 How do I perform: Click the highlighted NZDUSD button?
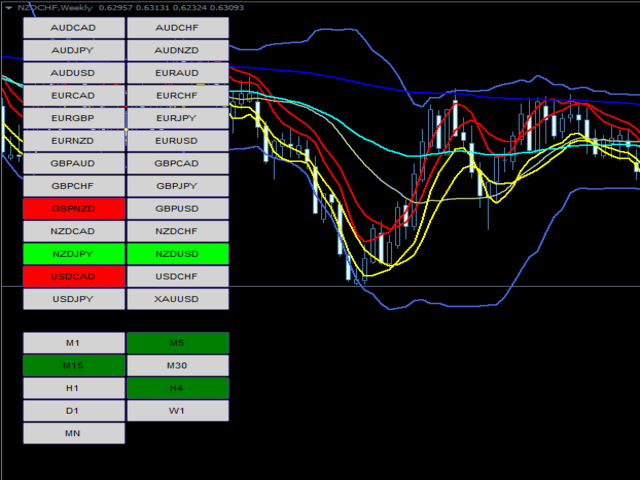[177, 254]
